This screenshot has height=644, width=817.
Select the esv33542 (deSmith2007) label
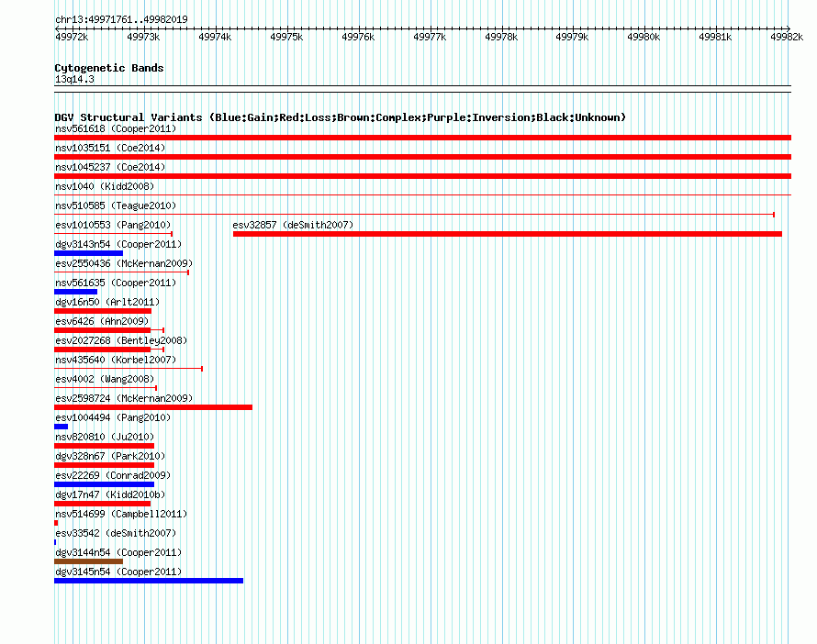point(116,533)
